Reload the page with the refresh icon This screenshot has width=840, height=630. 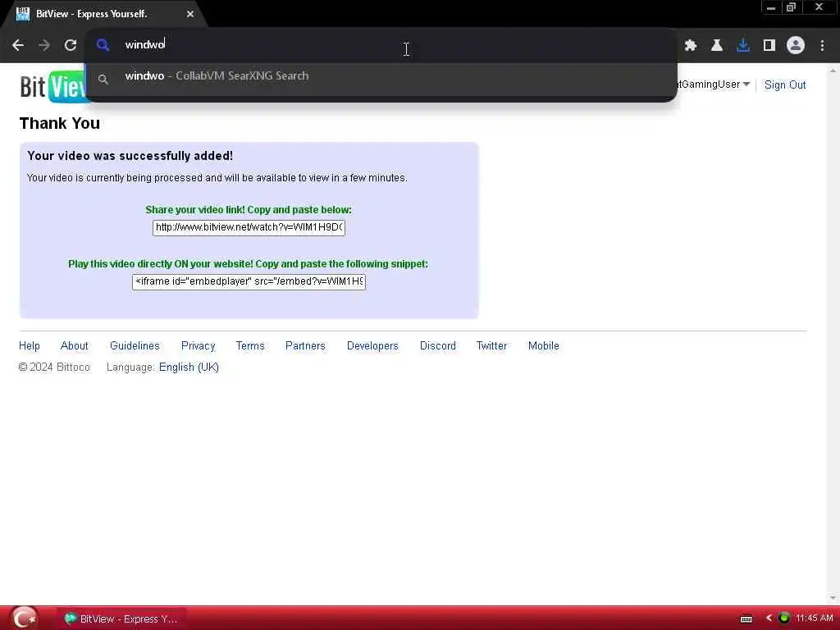pos(71,46)
